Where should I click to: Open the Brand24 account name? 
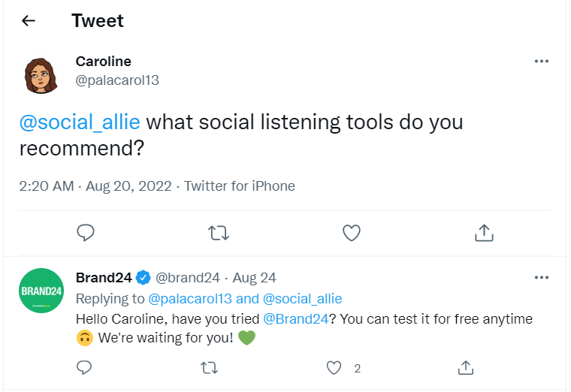click(104, 278)
